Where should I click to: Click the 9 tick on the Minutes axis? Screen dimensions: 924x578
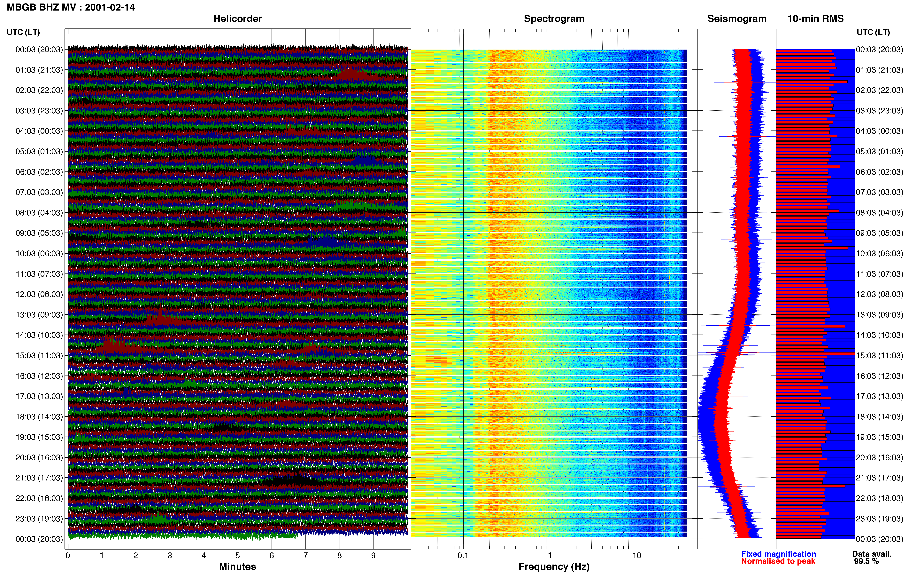373,555
